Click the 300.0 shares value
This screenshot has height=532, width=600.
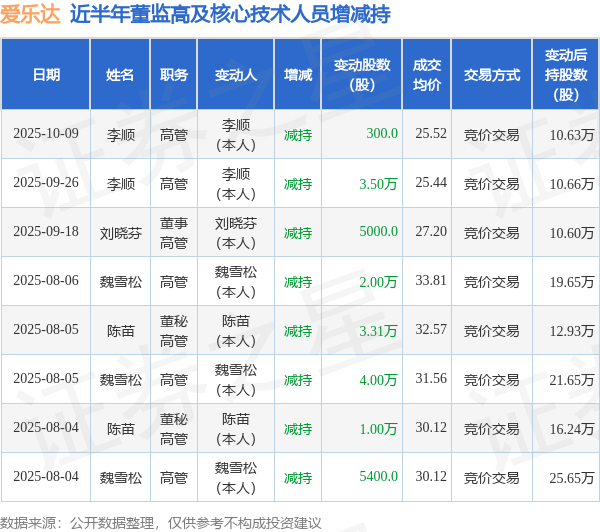pos(382,134)
